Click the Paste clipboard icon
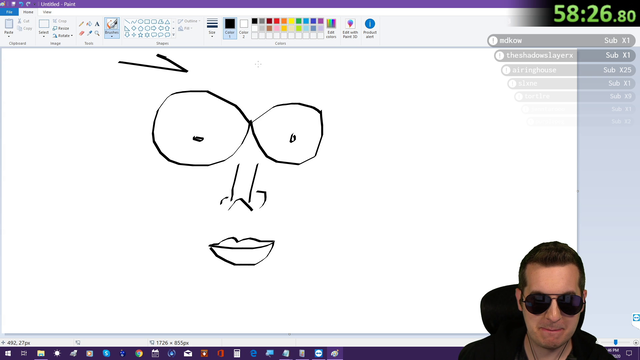The width and height of the screenshot is (640, 360). [x=9, y=24]
